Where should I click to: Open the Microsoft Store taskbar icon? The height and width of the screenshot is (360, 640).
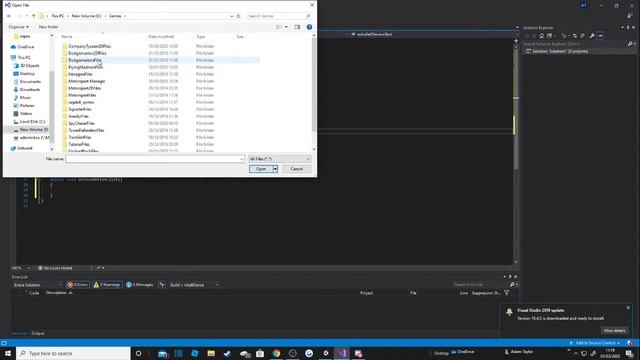tap(260, 353)
